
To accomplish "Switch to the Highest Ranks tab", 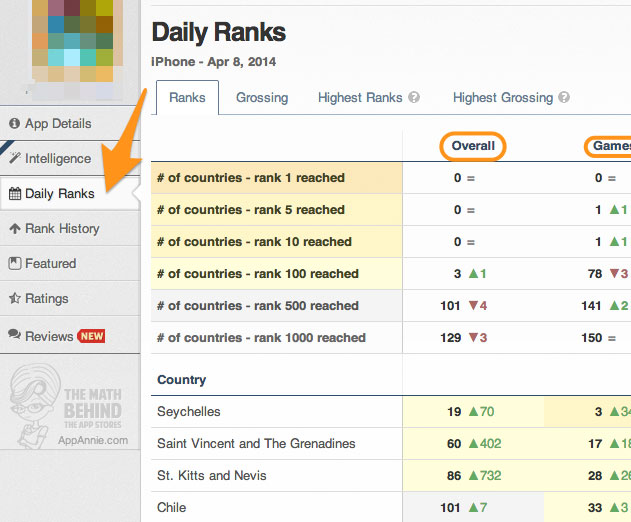I will click(x=360, y=98).
